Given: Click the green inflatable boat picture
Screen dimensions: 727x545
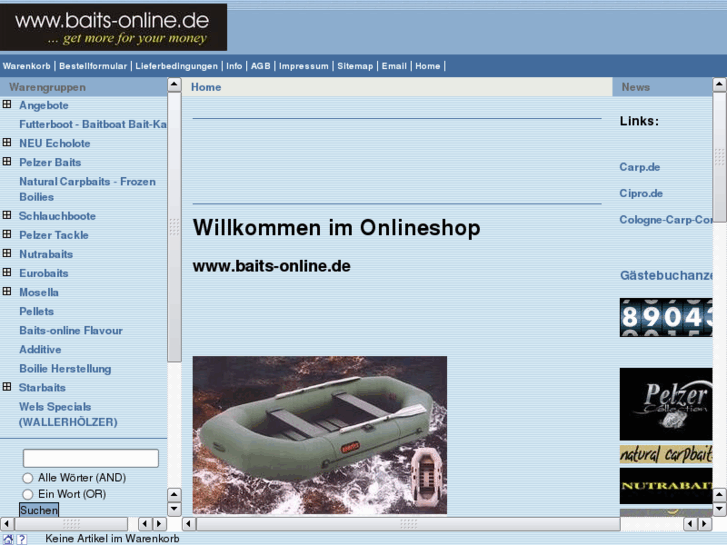Looking at the screenshot, I should point(319,435).
